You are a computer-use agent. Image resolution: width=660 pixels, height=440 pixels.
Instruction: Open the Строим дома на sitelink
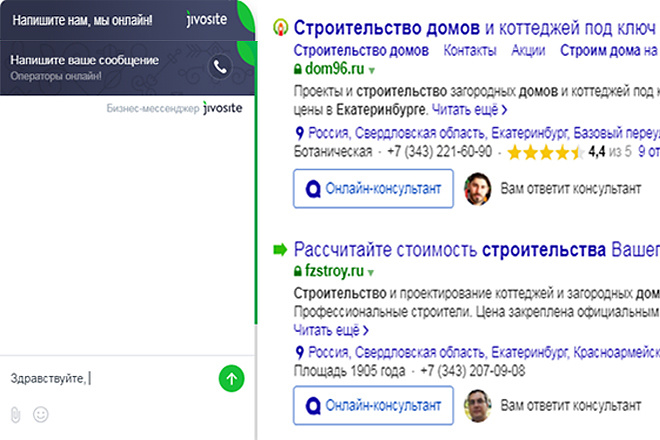(x=609, y=51)
